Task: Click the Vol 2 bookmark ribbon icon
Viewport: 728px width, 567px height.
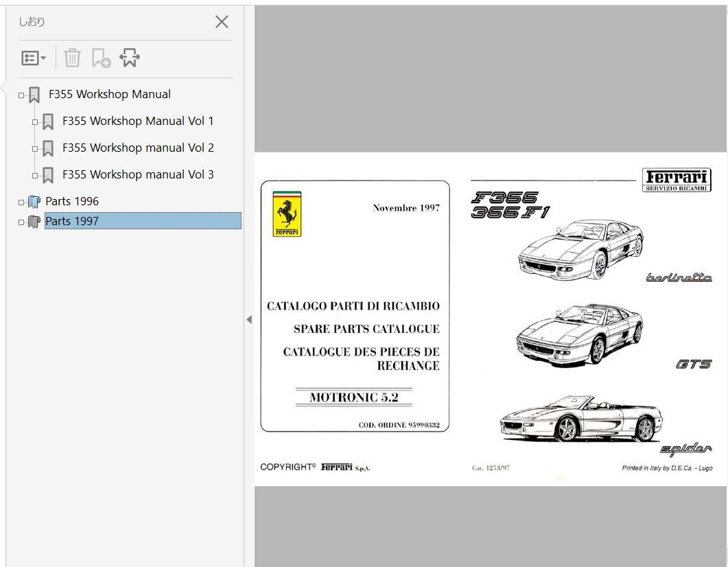Action: click(x=48, y=148)
